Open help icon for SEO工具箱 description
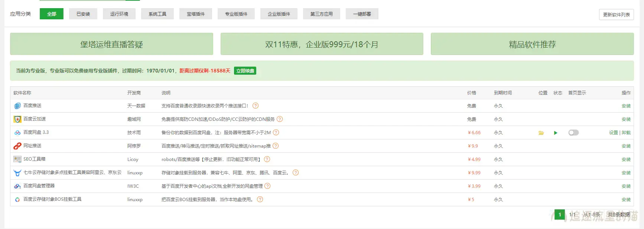644x229 pixels. (x=267, y=159)
